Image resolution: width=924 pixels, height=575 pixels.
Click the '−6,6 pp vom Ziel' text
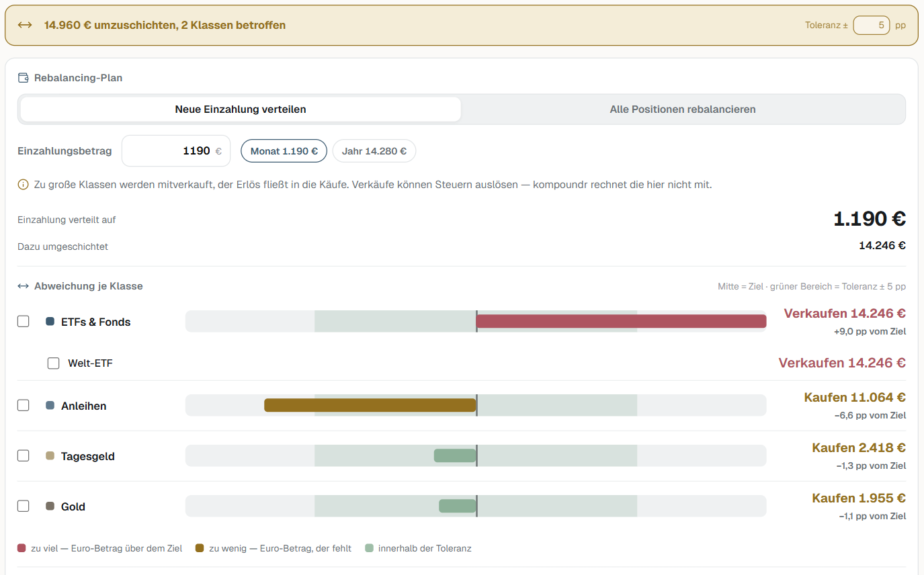[870, 416]
